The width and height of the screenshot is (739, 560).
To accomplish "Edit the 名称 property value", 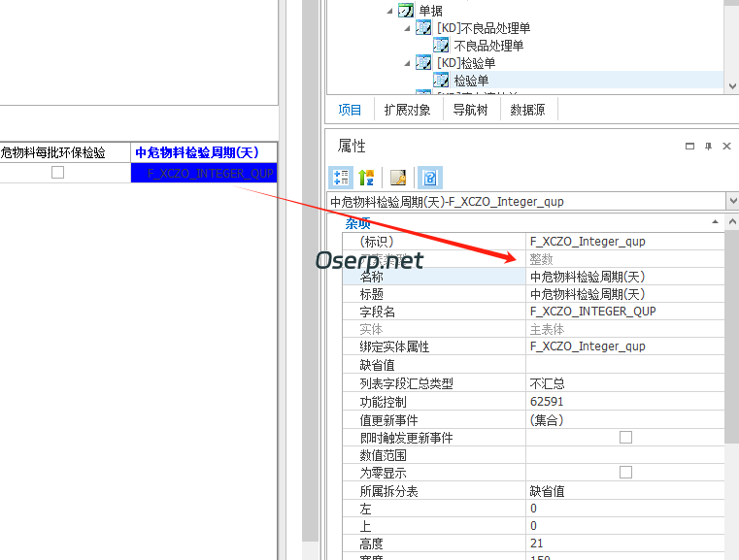I will tap(625, 277).
